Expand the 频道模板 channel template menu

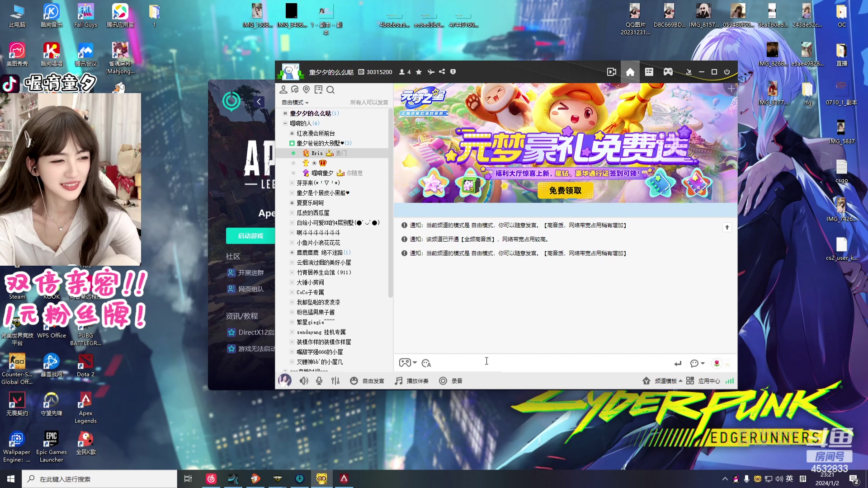[x=662, y=381]
